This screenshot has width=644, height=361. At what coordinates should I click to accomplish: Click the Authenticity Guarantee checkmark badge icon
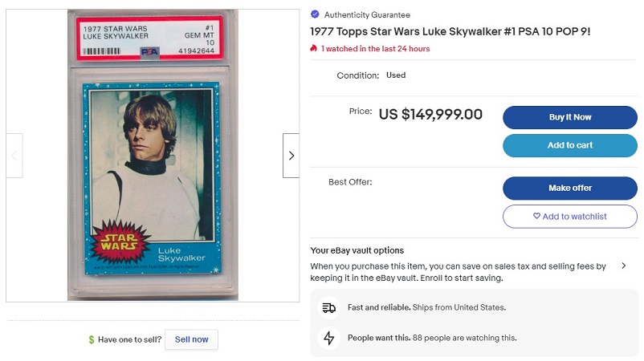[x=315, y=14]
